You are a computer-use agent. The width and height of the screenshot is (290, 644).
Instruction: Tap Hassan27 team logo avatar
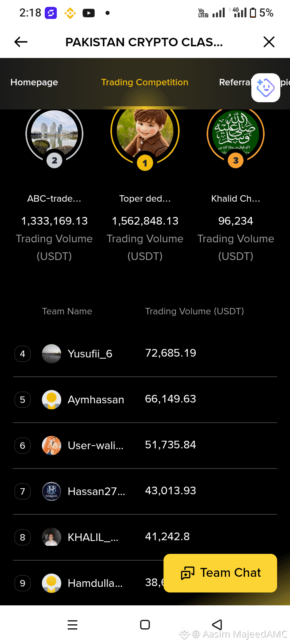coord(52,491)
